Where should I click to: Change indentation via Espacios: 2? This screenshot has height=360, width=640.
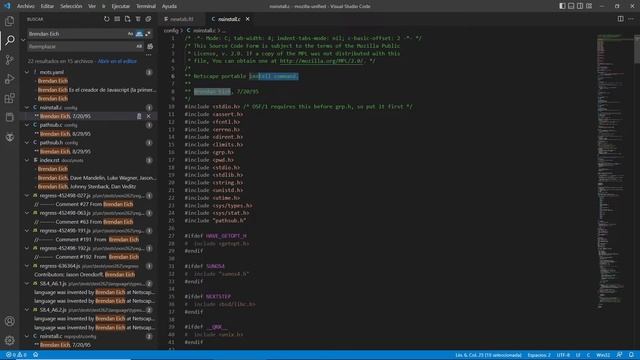[x=539, y=355]
